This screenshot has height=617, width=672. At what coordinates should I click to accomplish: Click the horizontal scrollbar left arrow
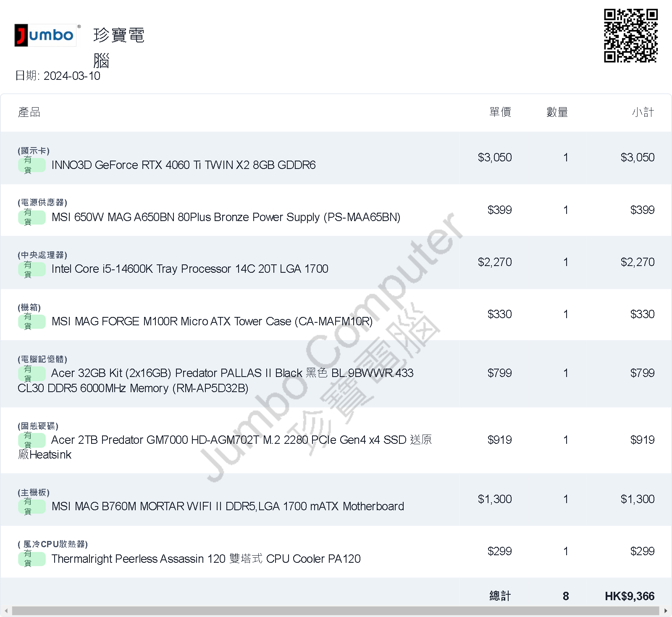6,611
